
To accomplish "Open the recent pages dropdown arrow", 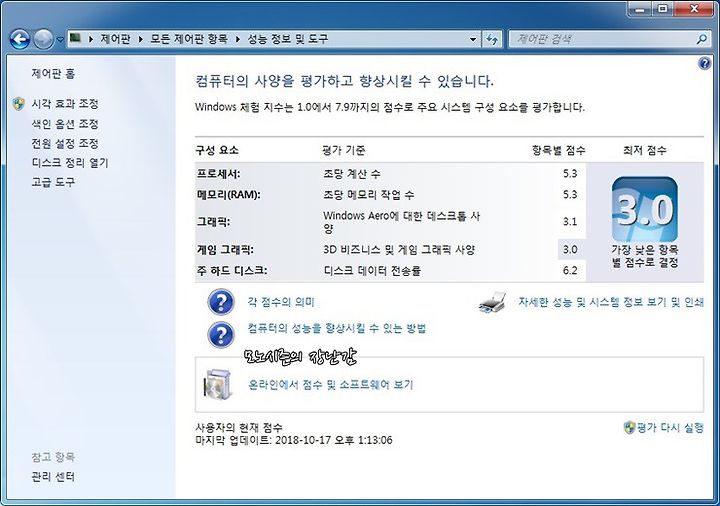I will click(60, 40).
